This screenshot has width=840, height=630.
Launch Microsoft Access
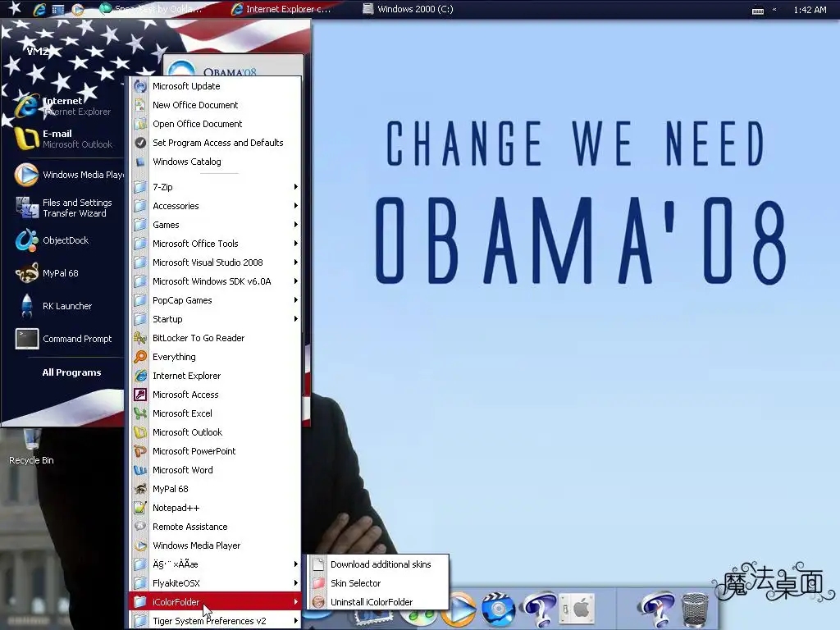pyautogui.click(x=216, y=395)
